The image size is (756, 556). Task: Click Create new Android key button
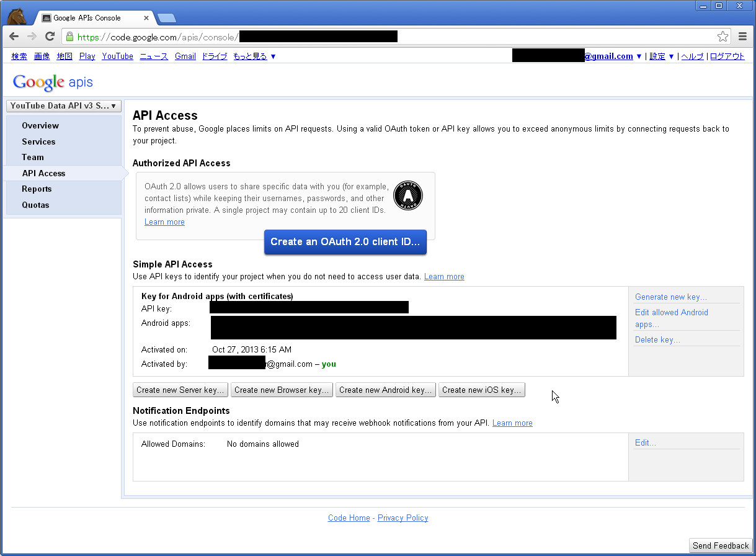385,390
